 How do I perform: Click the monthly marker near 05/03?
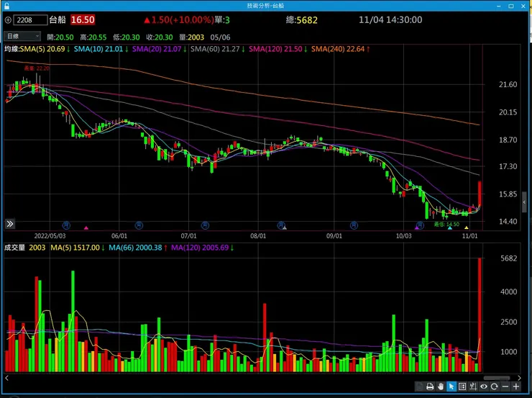(x=66, y=225)
